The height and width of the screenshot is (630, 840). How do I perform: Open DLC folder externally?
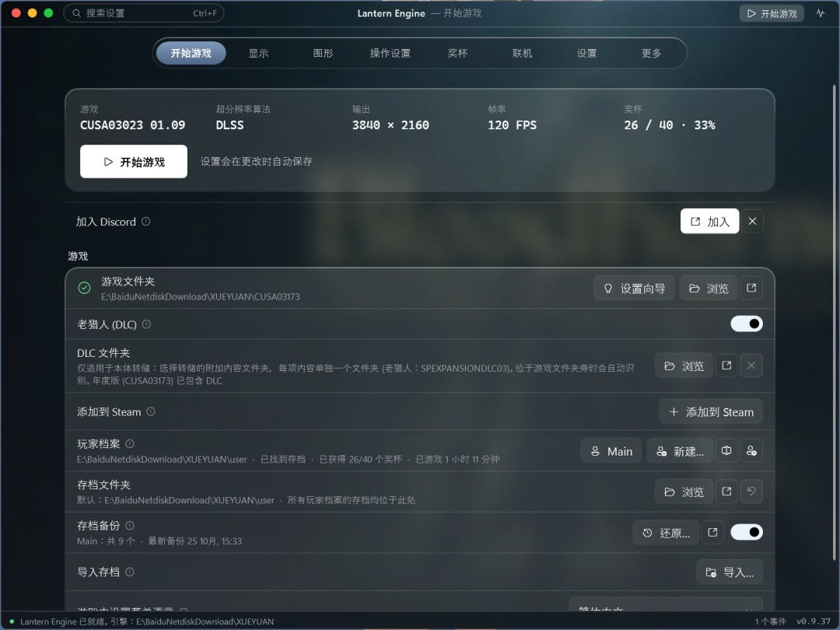tap(726, 366)
